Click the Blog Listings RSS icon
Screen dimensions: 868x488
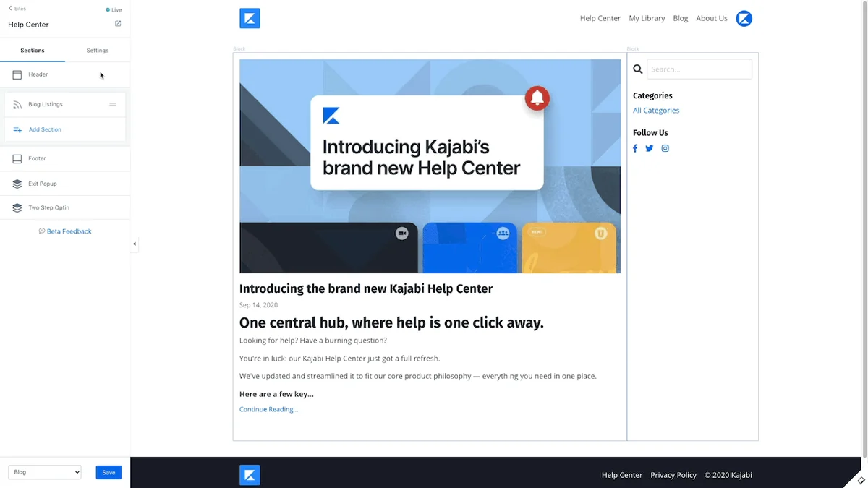point(17,105)
